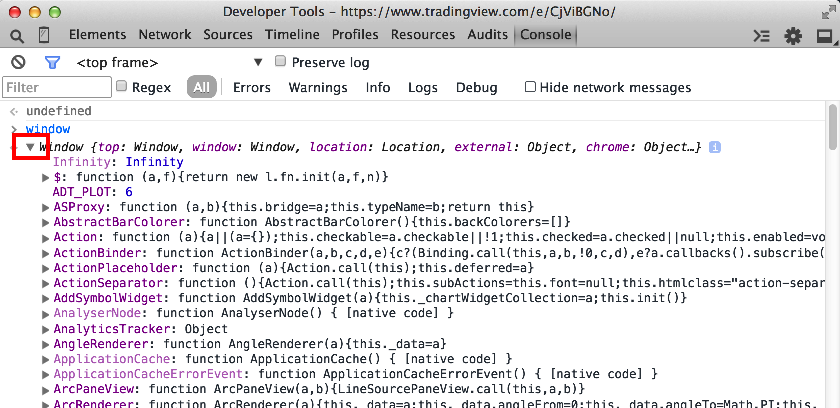Click the AnalyticsTracker 'Object' value

[x=206, y=329]
